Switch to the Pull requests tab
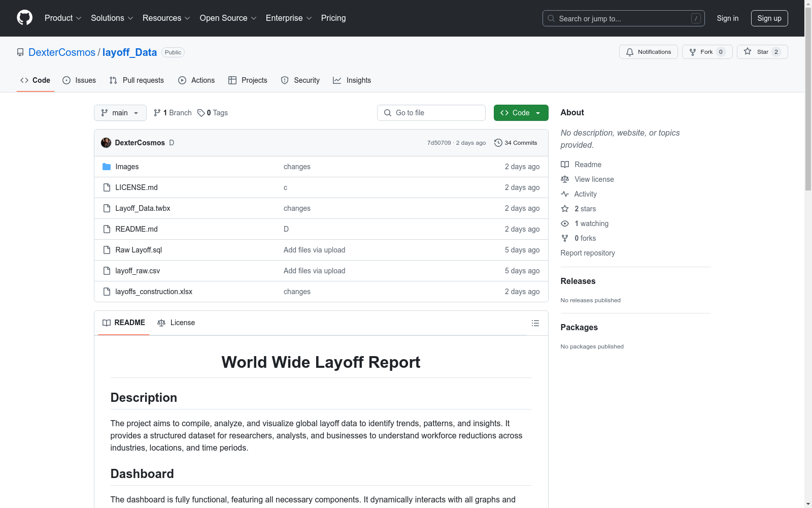The height and width of the screenshot is (508, 812). tap(137, 80)
